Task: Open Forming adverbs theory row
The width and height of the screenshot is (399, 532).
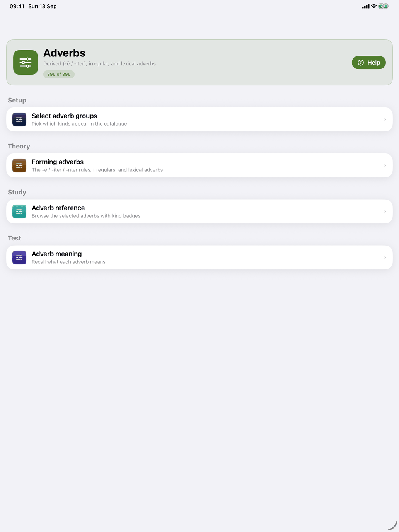Action: point(199,165)
